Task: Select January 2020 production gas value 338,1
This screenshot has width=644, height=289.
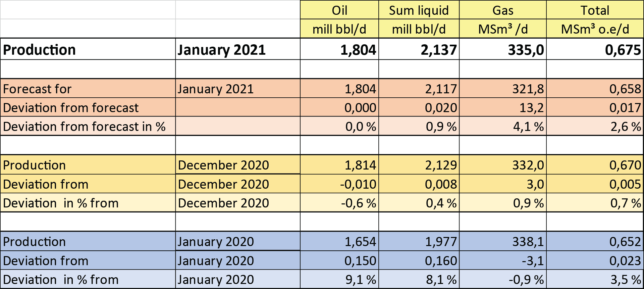Action: [503, 241]
